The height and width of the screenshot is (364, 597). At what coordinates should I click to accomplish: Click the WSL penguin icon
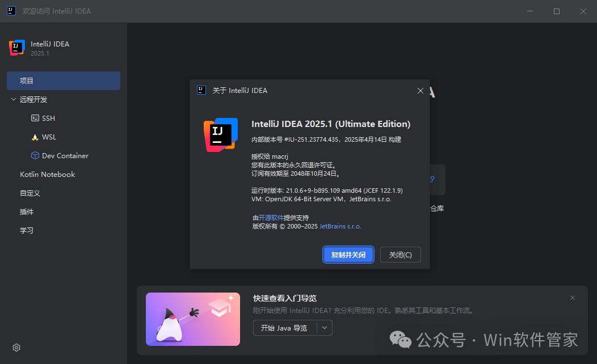coord(35,137)
